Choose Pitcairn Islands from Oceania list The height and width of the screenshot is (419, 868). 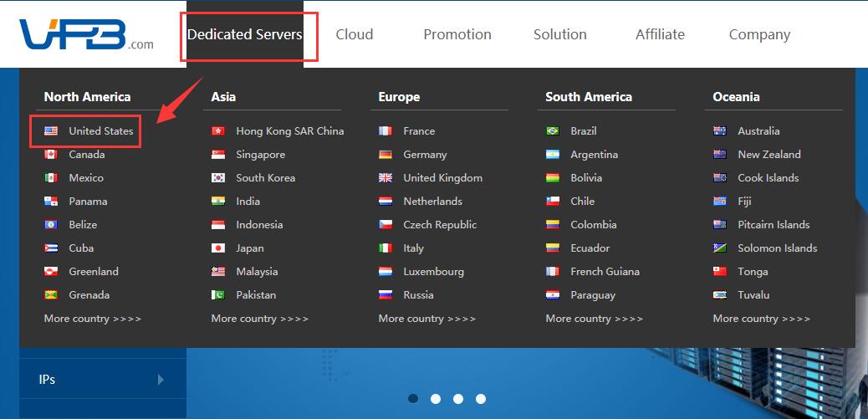click(774, 225)
